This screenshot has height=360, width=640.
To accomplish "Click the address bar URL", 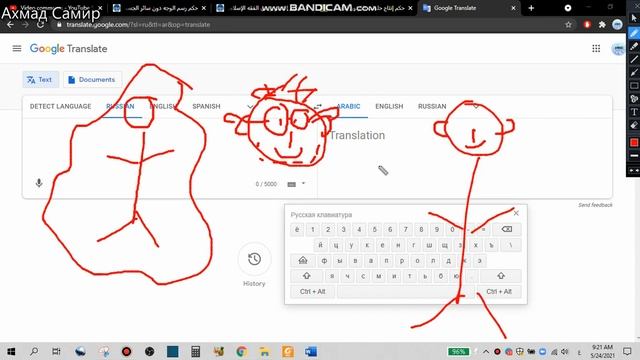I will tap(138, 25).
